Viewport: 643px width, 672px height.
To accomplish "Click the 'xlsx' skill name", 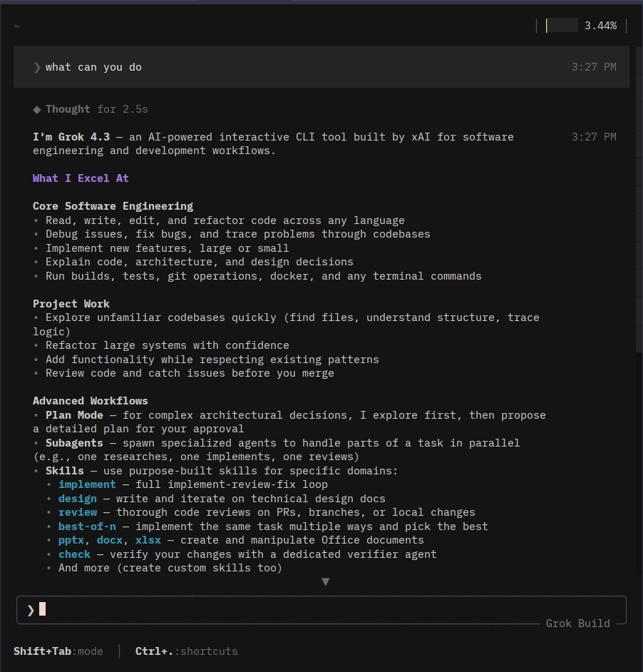I will [148, 540].
